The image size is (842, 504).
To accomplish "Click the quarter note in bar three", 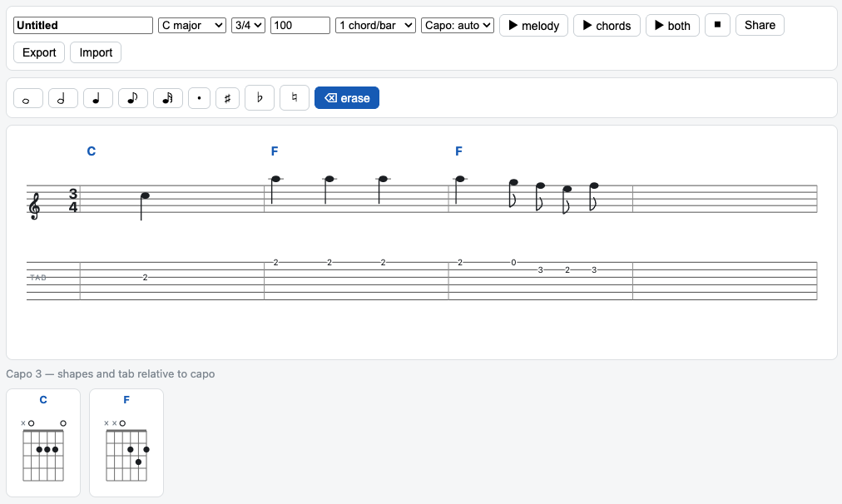I will click(x=459, y=180).
